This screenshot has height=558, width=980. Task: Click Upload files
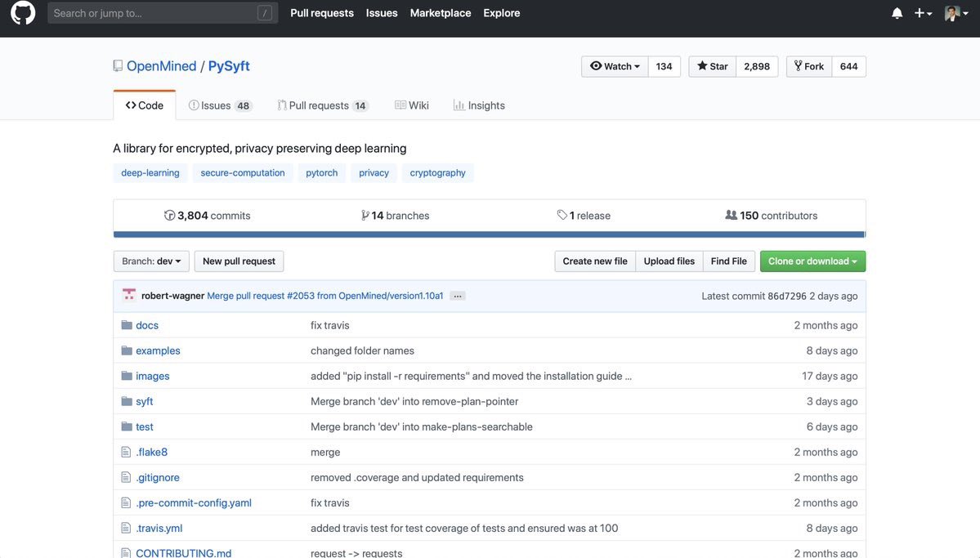tap(669, 261)
